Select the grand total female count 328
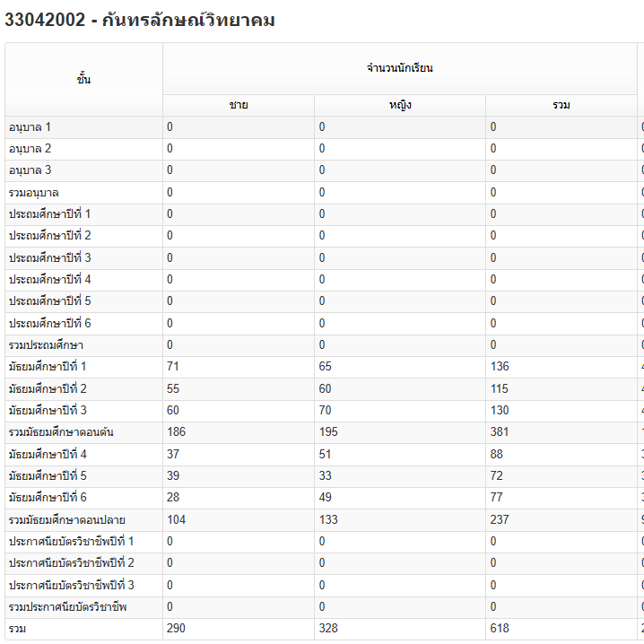This screenshot has height=644, width=644. (x=329, y=629)
